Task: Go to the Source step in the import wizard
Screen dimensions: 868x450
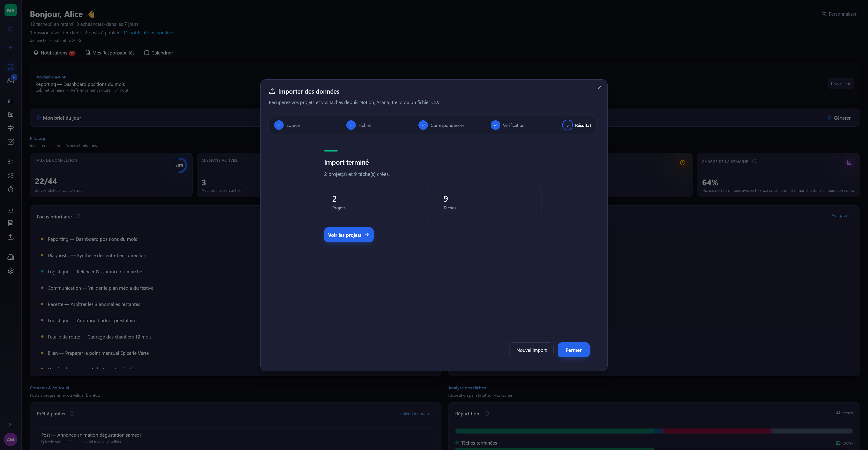Action: pos(287,125)
